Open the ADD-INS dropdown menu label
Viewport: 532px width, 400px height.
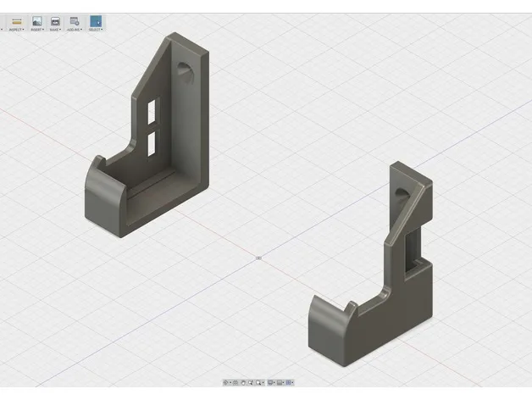[75, 30]
